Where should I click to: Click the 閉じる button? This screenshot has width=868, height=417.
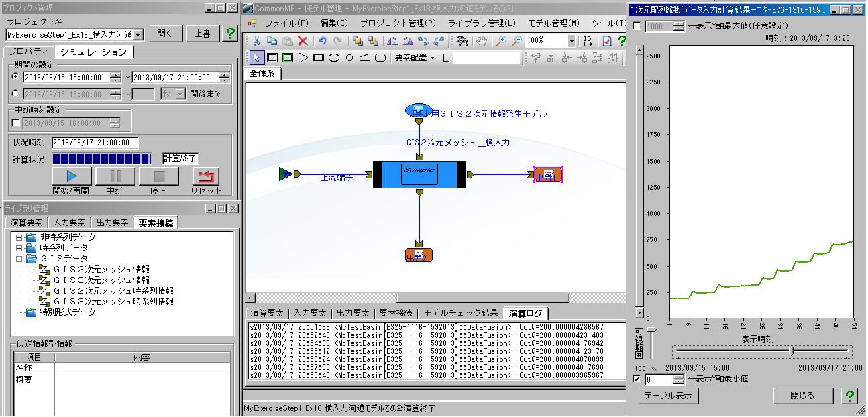[803, 396]
